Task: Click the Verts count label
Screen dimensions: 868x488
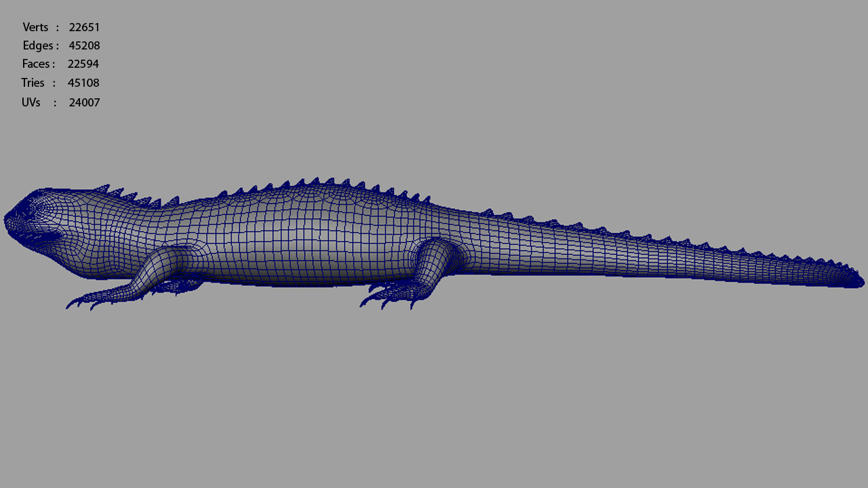Action: tap(35, 27)
